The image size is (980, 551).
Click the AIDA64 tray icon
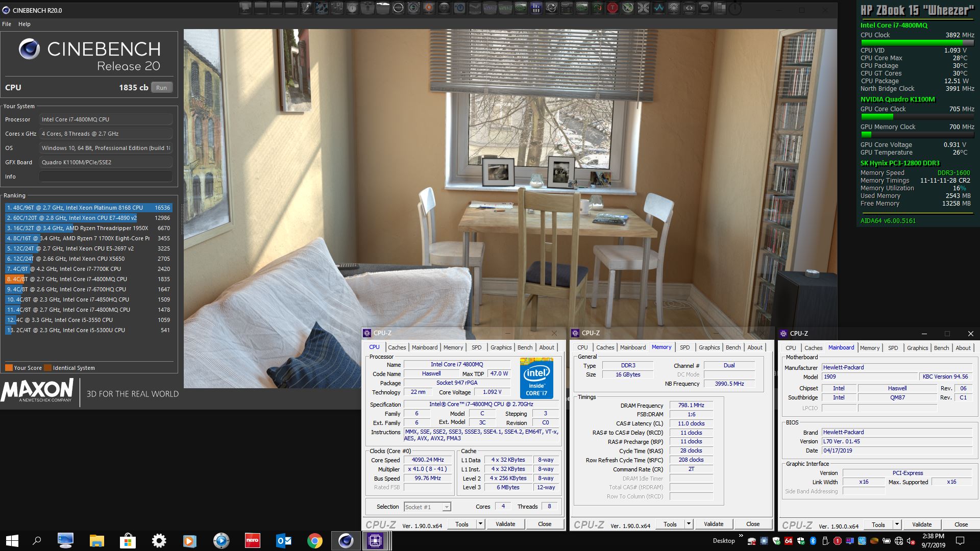(x=788, y=541)
